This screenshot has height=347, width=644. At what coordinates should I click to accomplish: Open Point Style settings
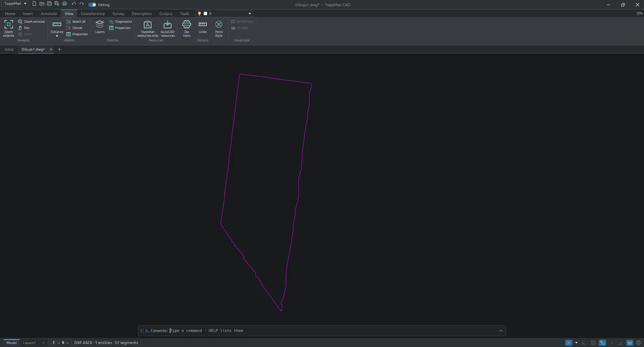[219, 29]
